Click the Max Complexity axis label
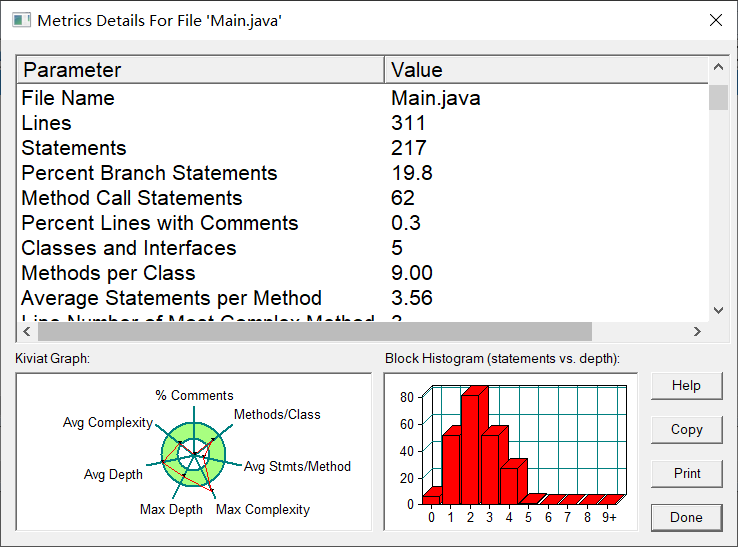Image resolution: width=738 pixels, height=547 pixels. (263, 509)
